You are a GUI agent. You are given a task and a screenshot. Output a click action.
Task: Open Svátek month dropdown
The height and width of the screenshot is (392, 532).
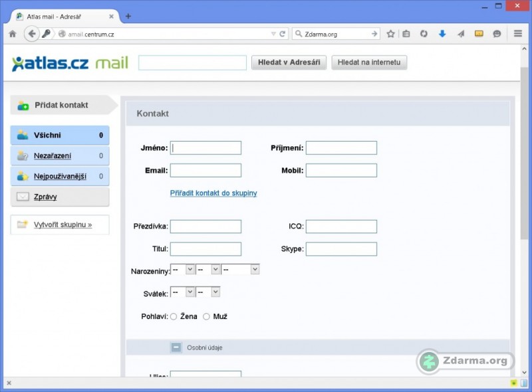point(208,292)
